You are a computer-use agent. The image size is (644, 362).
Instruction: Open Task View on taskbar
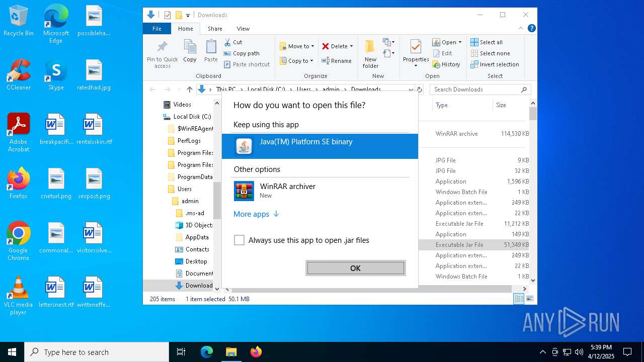tap(181, 352)
